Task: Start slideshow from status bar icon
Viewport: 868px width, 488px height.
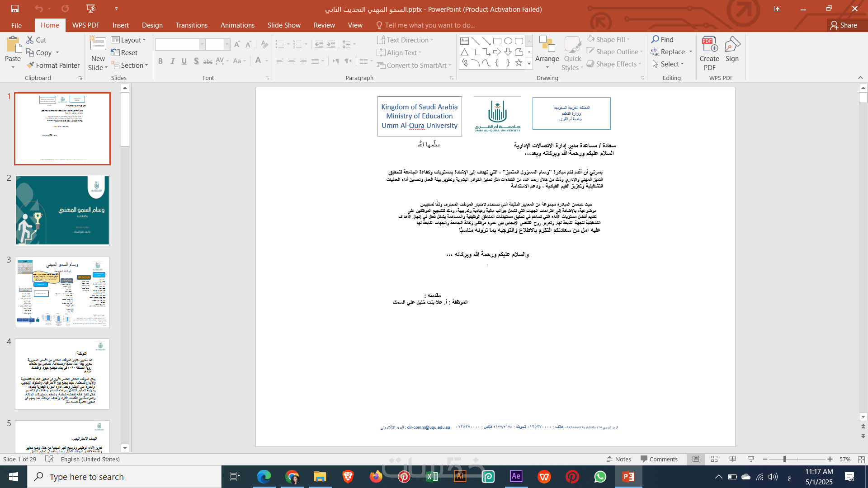Action: coord(751,459)
